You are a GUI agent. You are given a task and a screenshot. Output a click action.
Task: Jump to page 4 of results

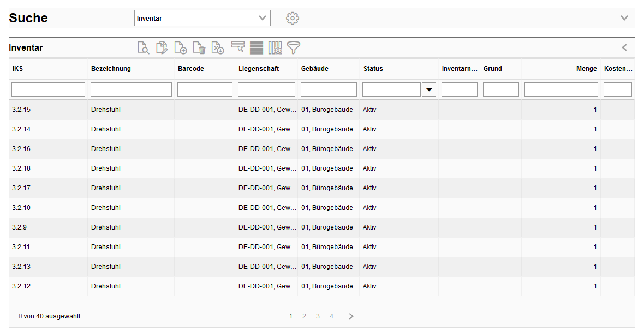[331, 316]
